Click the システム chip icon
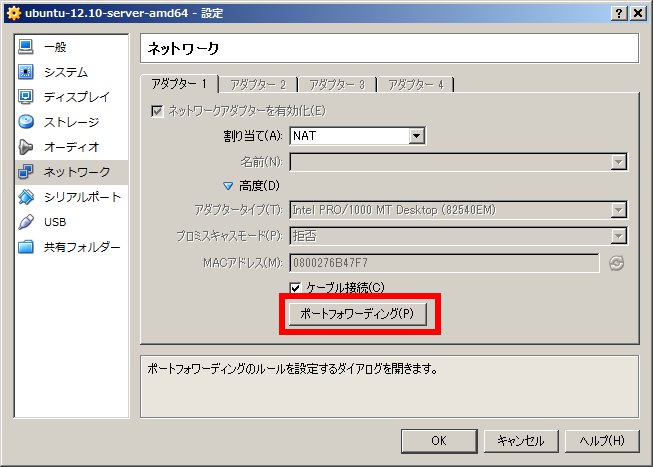Image resolution: width=653 pixels, height=467 pixels. point(26,72)
